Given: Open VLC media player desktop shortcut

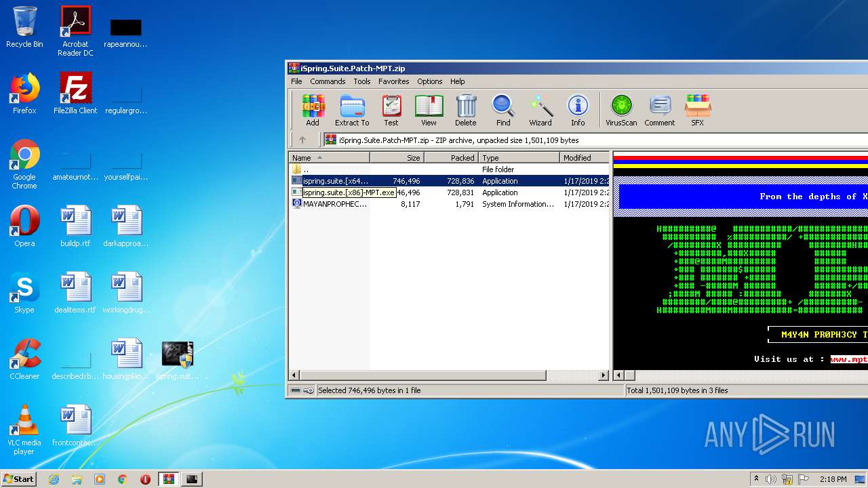Looking at the screenshot, I should 24,430.
